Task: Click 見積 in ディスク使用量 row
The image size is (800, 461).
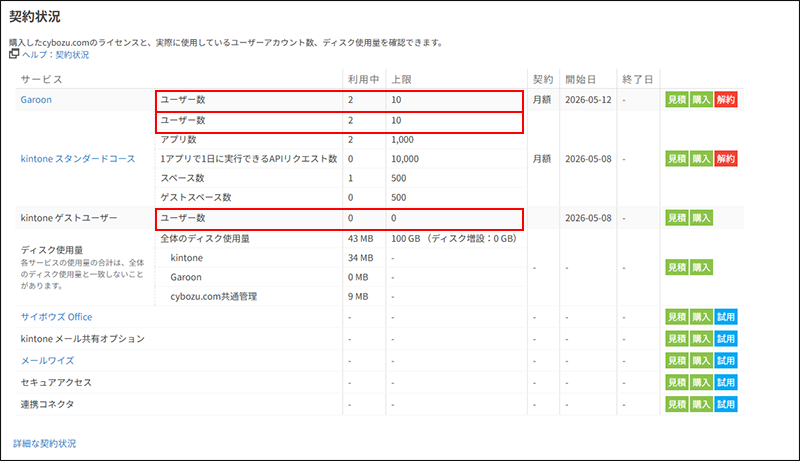Action: (677, 267)
